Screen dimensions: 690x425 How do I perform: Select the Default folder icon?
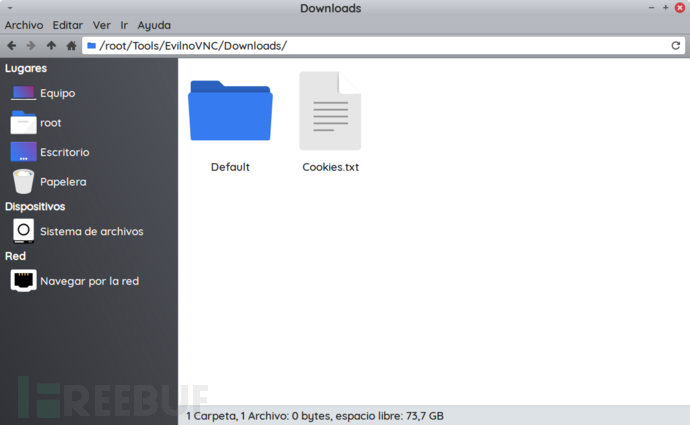click(x=230, y=111)
